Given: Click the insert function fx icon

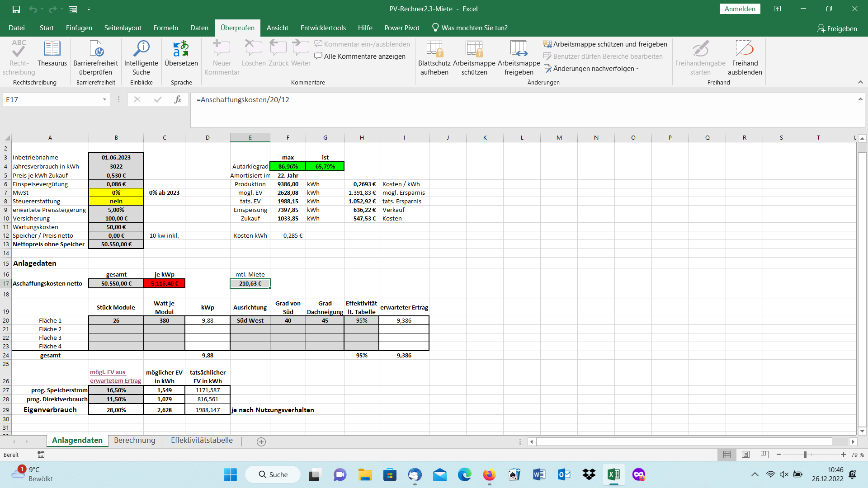Looking at the screenshot, I should click(x=178, y=99).
